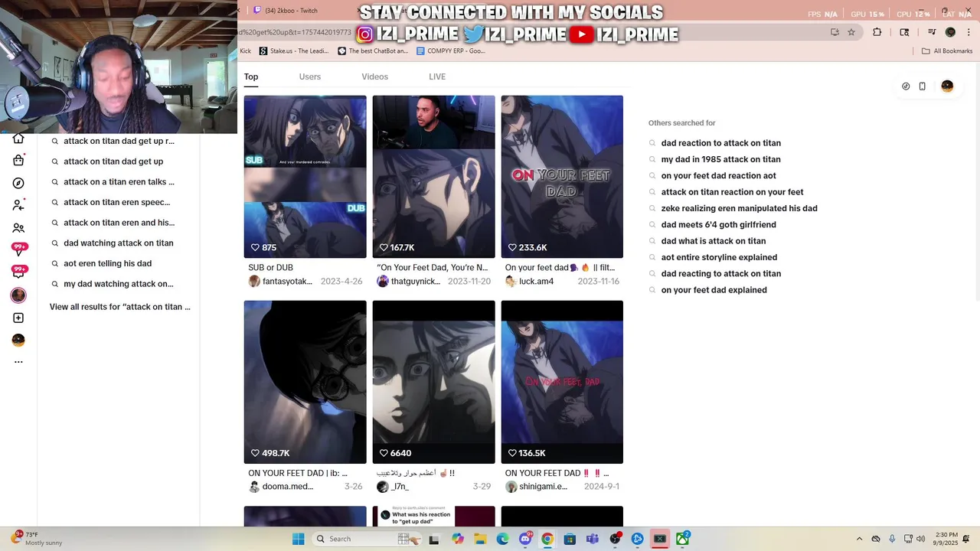Open Microsoft Edge from the taskbar
The height and width of the screenshot is (551, 980).
[x=502, y=539]
